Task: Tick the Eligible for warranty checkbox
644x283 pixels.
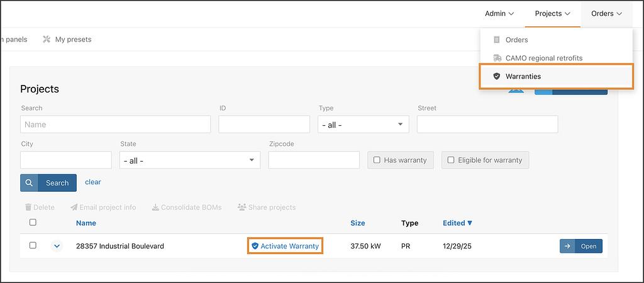Action: (x=451, y=160)
